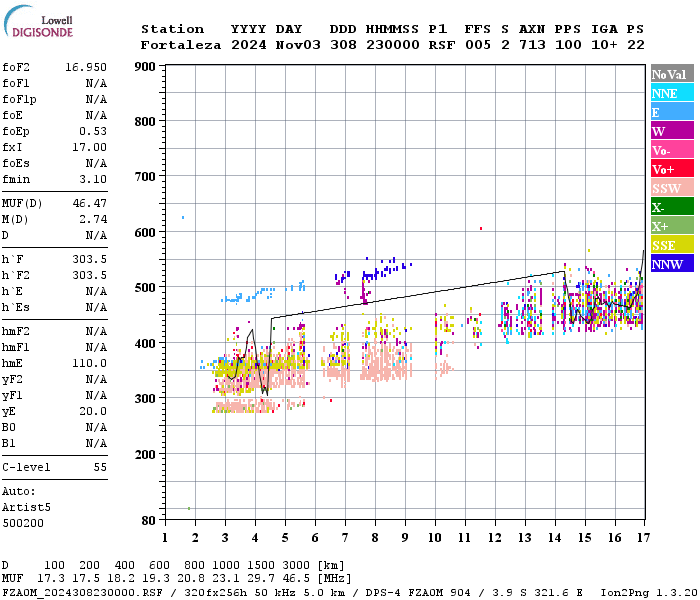Click the yE value 20.0
700x600 pixels.
(93, 412)
